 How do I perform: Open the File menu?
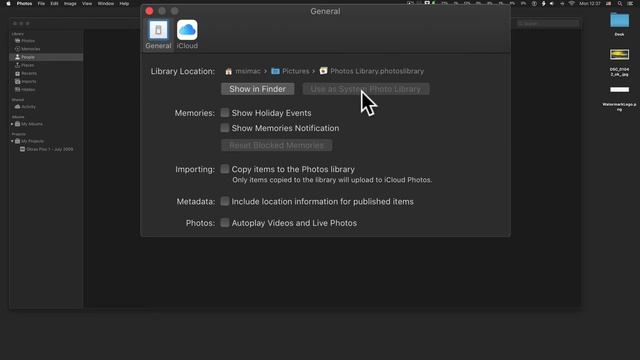(41, 4)
